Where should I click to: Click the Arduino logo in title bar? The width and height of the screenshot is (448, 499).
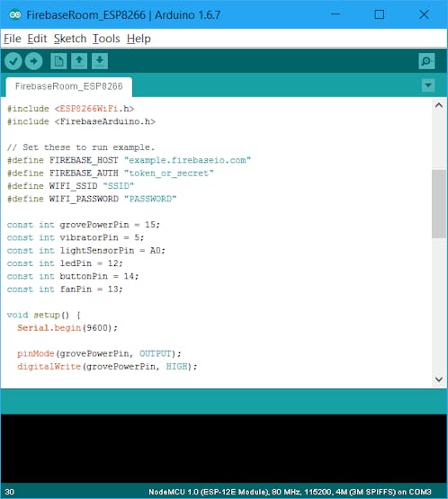[x=15, y=14]
